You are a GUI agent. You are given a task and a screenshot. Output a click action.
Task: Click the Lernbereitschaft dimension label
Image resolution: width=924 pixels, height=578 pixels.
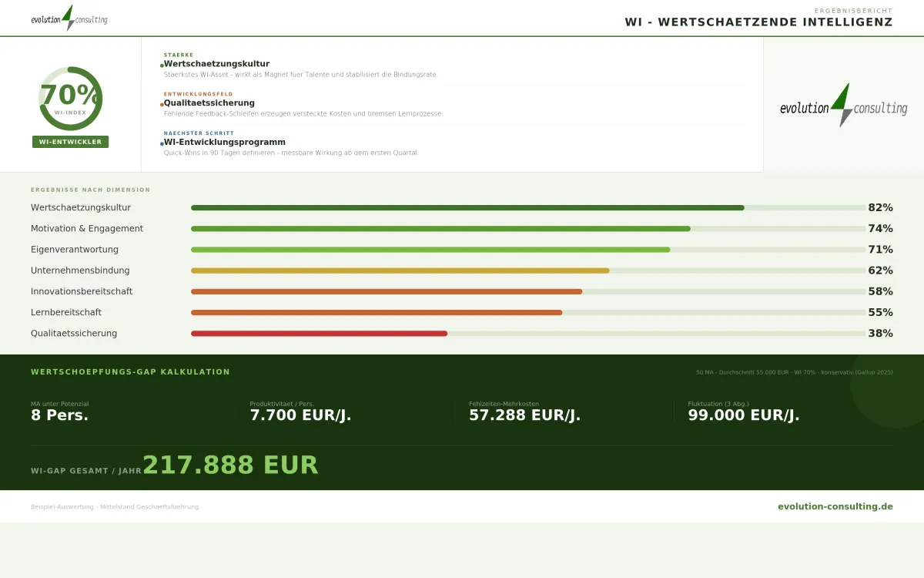point(66,312)
